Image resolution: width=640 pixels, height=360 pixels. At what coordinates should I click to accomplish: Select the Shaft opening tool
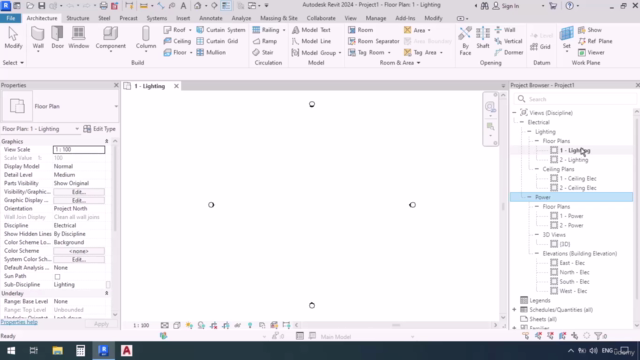(482, 38)
